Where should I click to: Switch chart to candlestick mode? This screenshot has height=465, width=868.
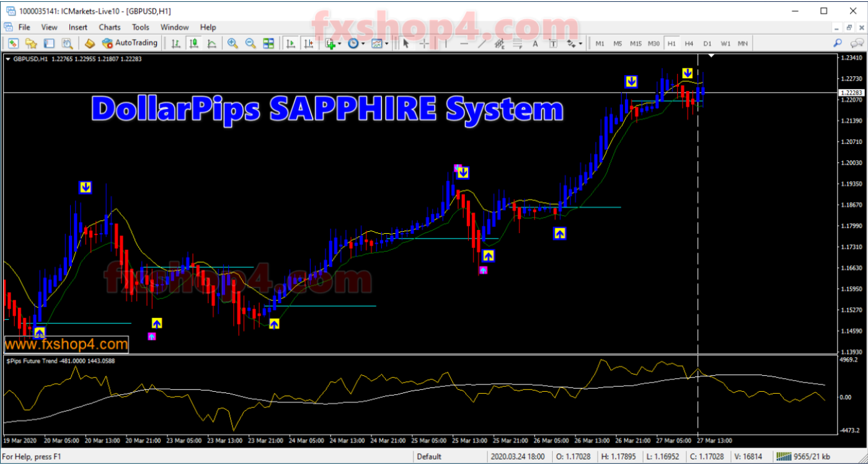click(x=194, y=43)
